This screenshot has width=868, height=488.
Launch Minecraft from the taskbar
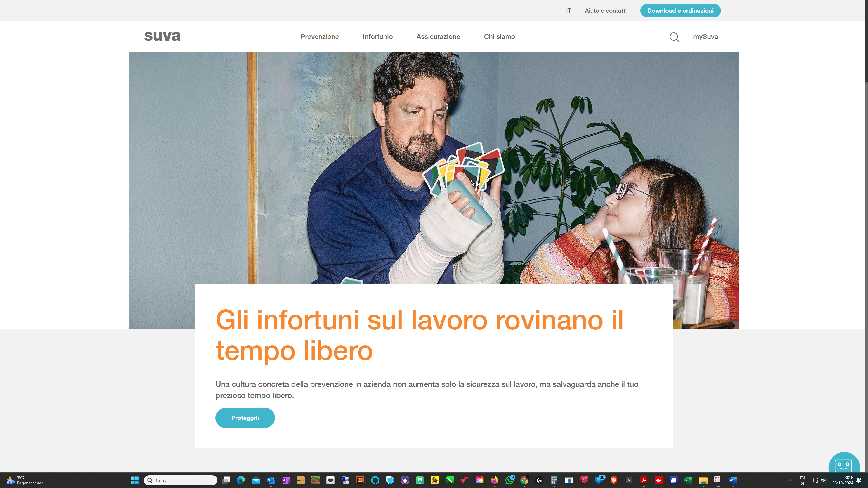(x=315, y=480)
